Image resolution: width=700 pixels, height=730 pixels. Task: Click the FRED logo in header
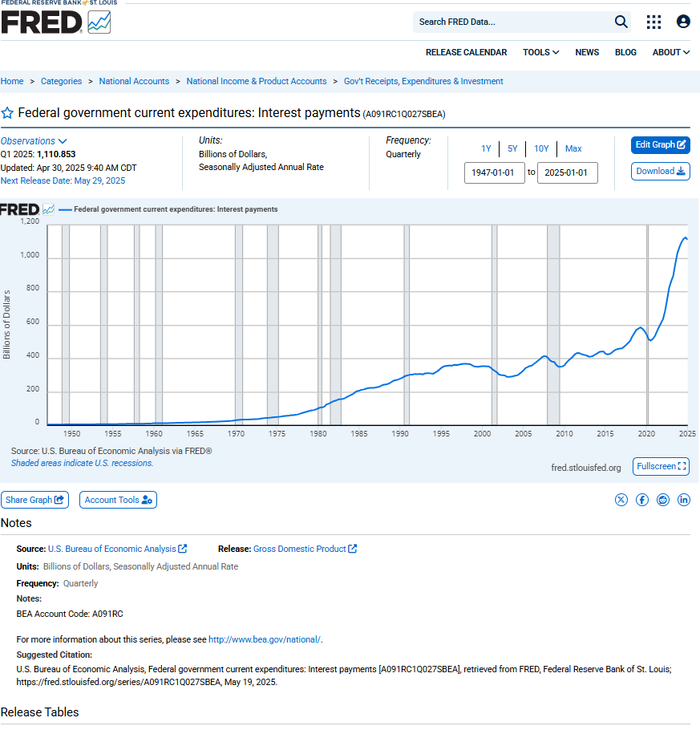coord(56,22)
